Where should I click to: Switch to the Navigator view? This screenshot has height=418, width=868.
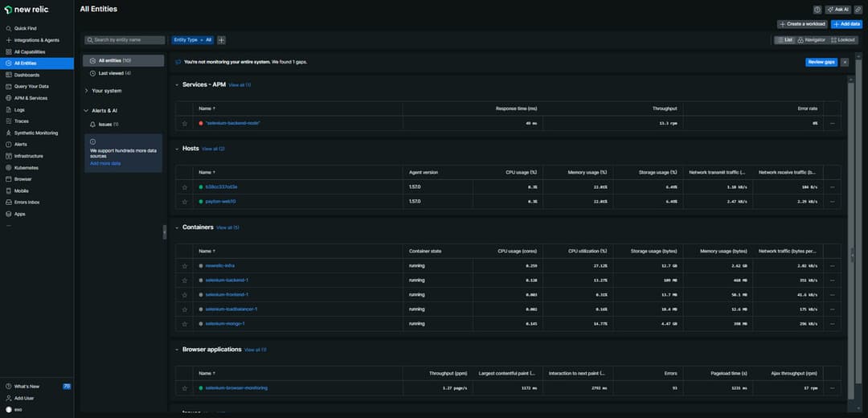(x=812, y=40)
